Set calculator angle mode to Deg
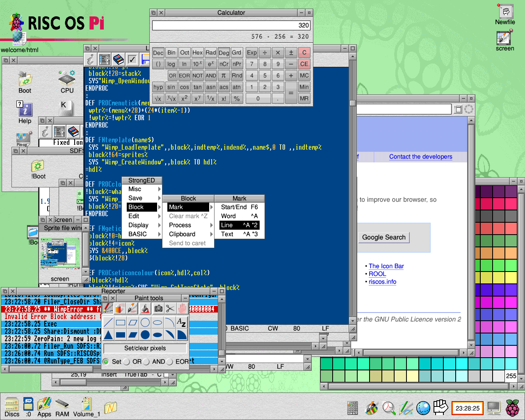The width and height of the screenshot is (525, 420). 224,52
